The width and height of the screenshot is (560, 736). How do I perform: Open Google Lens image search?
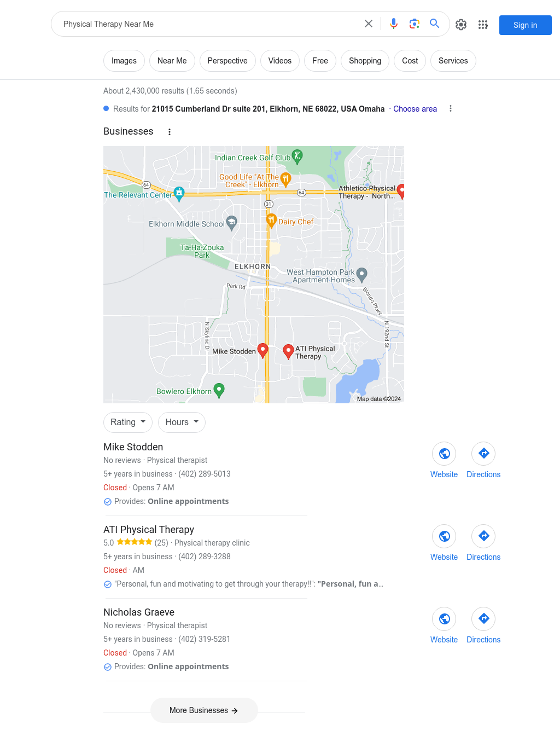tap(415, 24)
